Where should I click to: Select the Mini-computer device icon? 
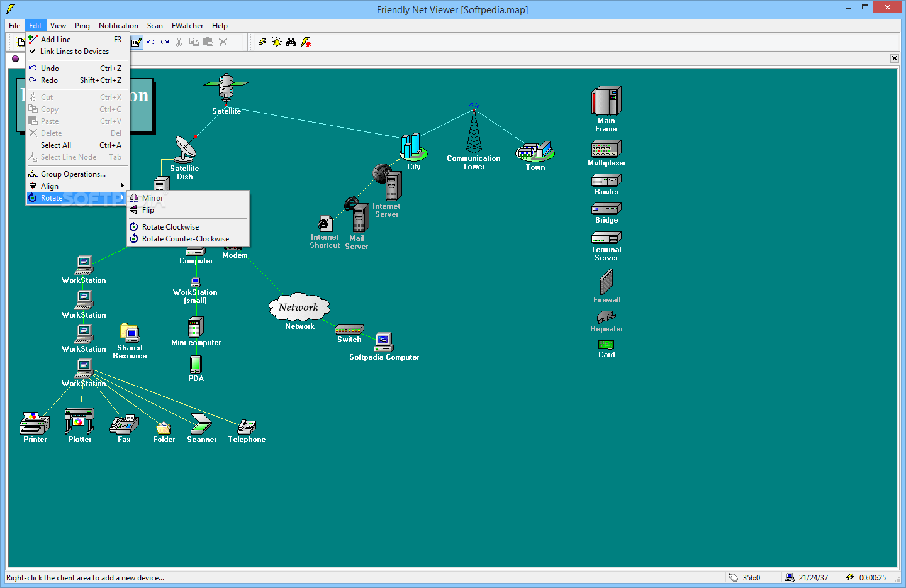[x=196, y=327]
